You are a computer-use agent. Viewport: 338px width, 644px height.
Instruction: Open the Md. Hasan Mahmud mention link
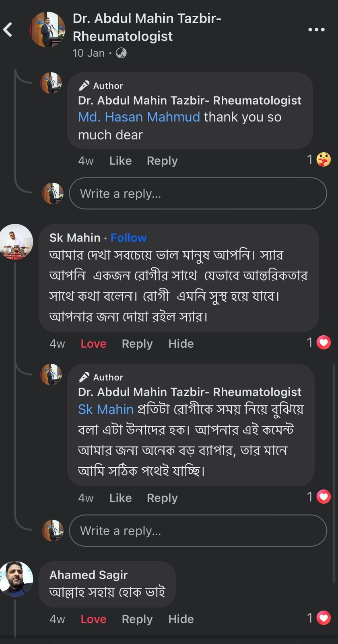coord(139,117)
